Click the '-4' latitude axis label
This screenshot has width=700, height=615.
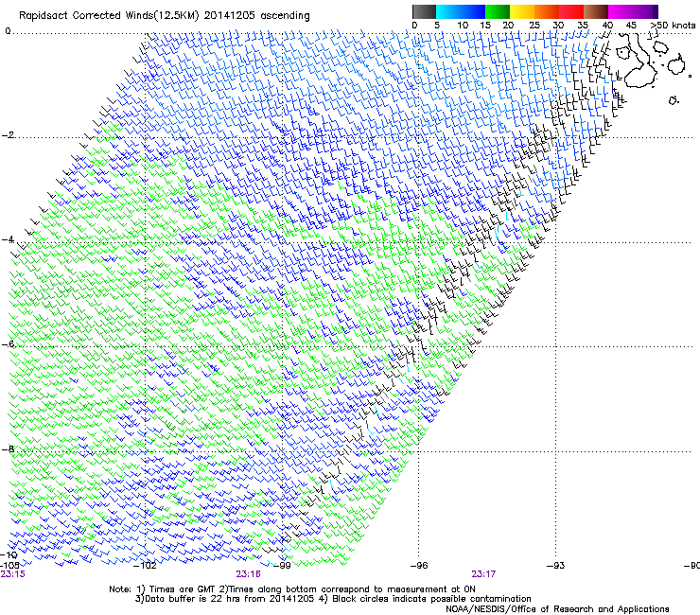coord(8,239)
